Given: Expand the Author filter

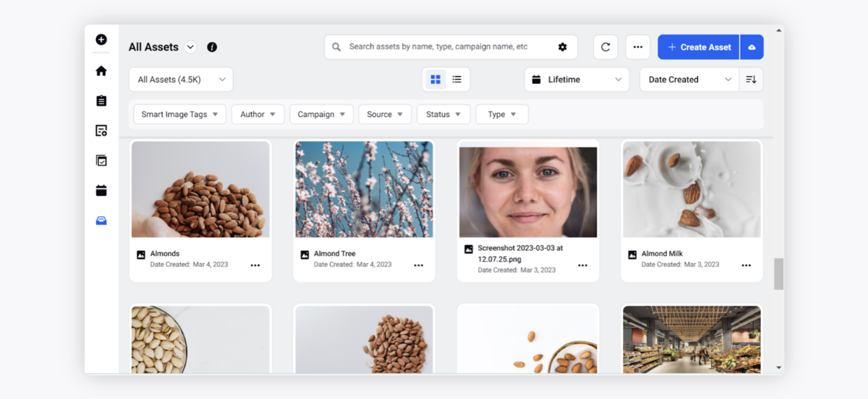Looking at the screenshot, I should click(258, 114).
